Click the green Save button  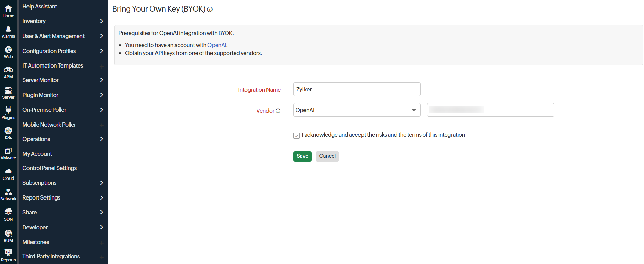pyautogui.click(x=302, y=156)
